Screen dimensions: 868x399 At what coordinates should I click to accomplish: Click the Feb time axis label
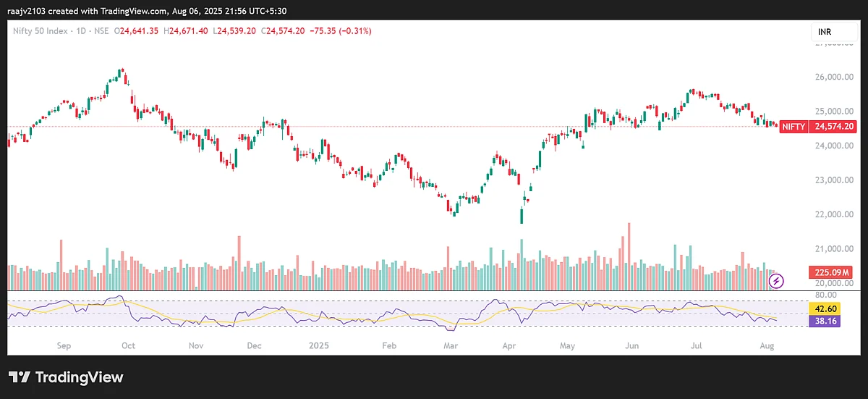389,346
